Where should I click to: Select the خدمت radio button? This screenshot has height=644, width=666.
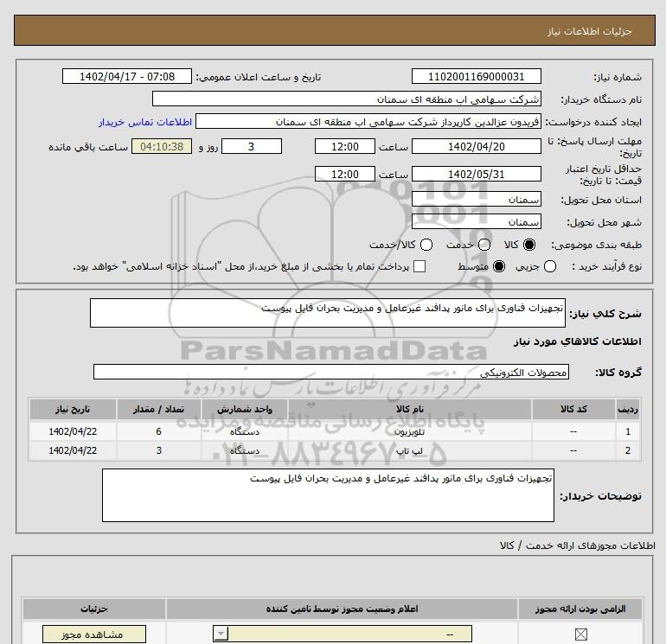484,245
